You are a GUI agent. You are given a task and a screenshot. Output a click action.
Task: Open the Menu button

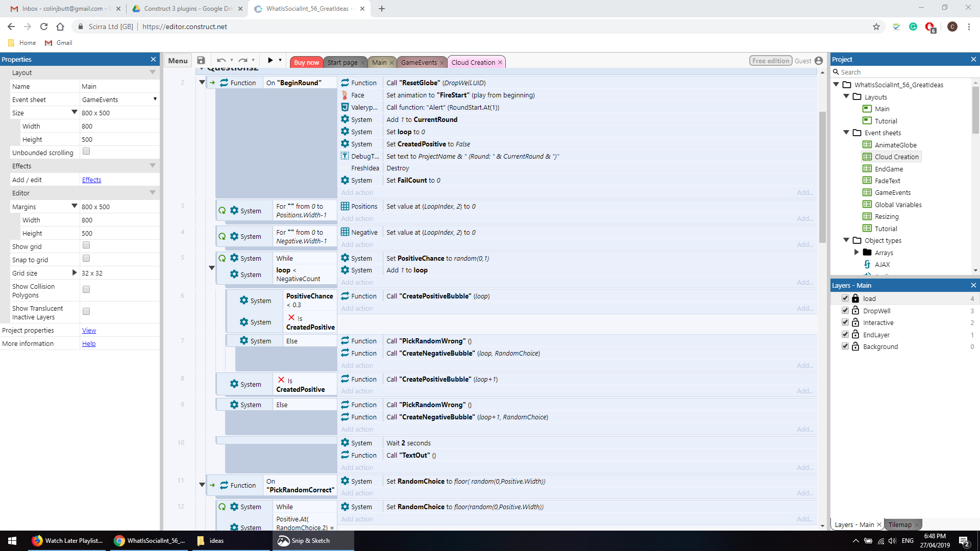178,61
